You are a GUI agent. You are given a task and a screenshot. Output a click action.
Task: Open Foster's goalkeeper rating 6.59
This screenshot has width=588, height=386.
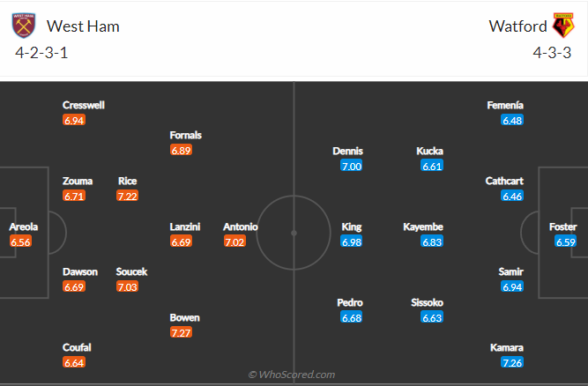(x=565, y=241)
